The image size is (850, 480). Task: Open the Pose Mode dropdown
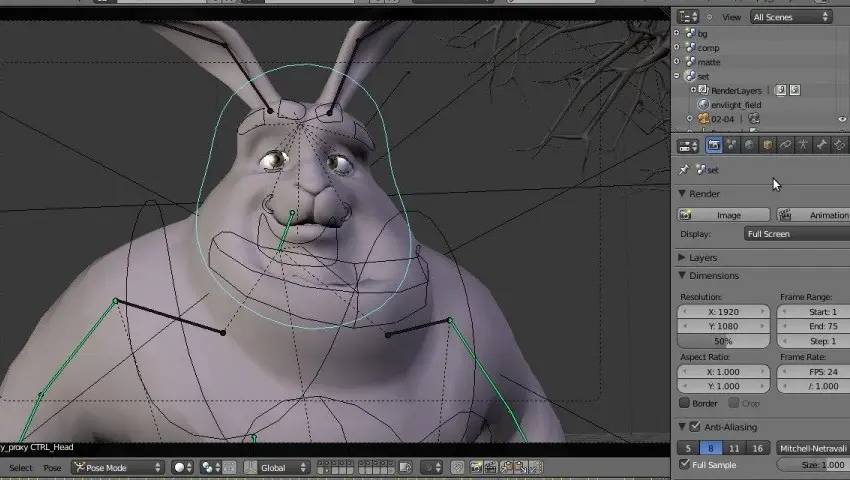[x=117, y=467]
